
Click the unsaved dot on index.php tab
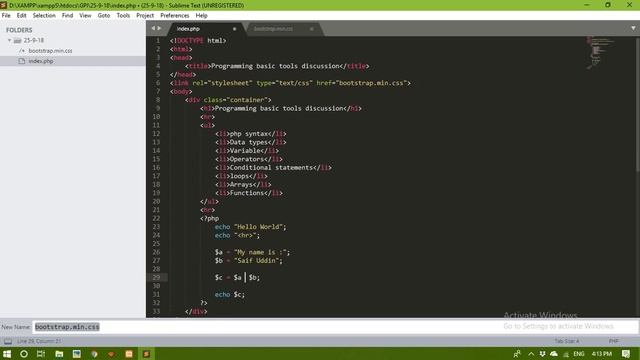tap(234, 29)
